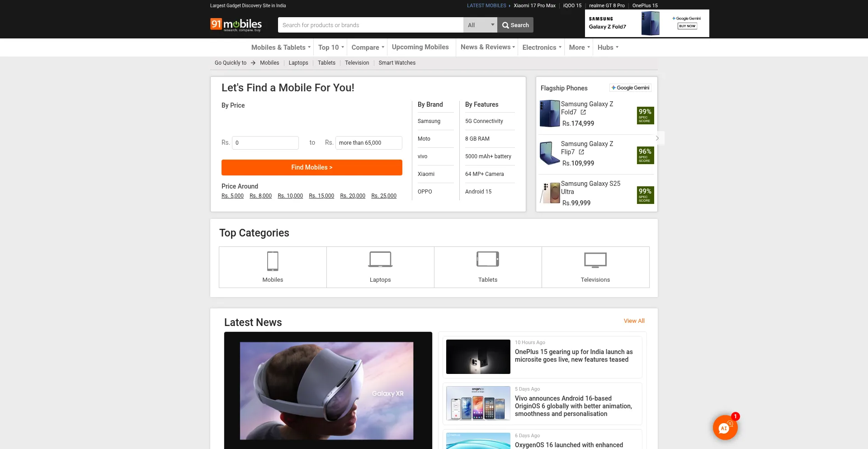Open the OnePlus 15 news thumbnail
Image resolution: width=868 pixels, height=449 pixels.
[x=478, y=357]
